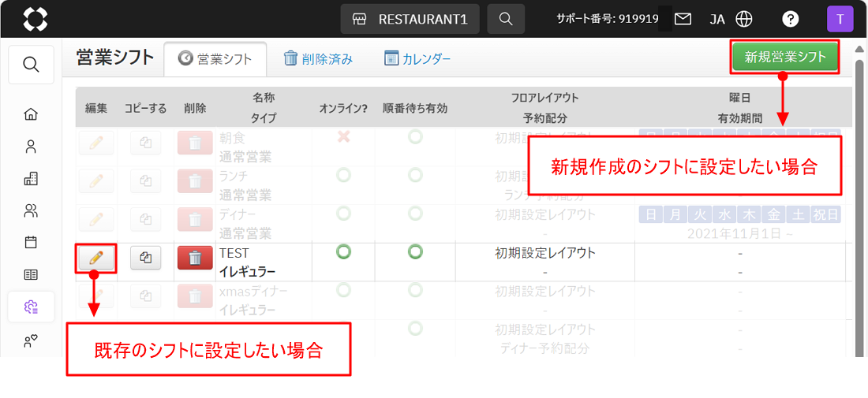Delete the TEST shift with trash icon
Screen dimensions: 868x398
click(195, 258)
